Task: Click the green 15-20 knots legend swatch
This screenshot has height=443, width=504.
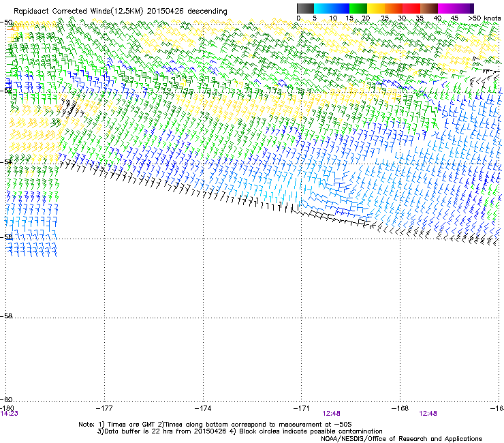Action: click(358, 8)
